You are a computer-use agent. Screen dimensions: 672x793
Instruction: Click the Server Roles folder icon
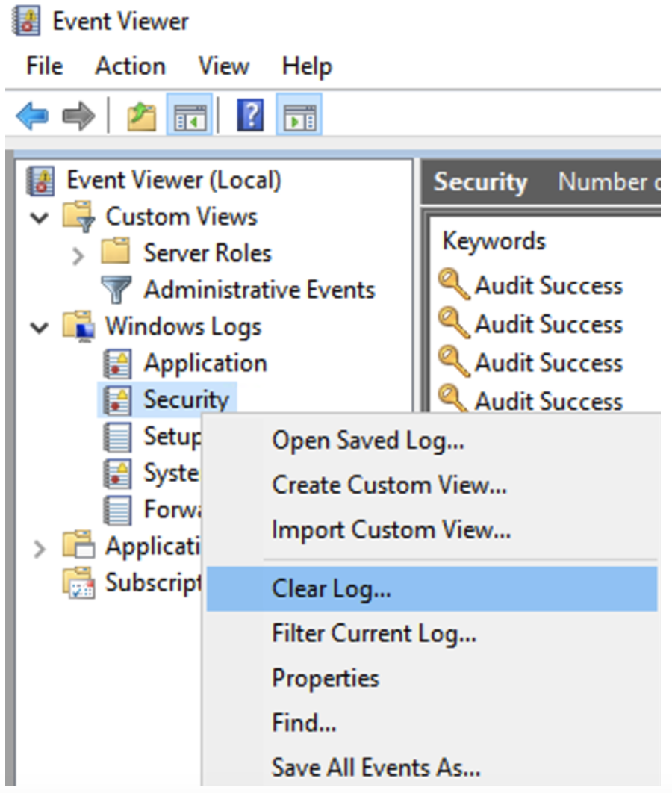pyautogui.click(x=115, y=251)
